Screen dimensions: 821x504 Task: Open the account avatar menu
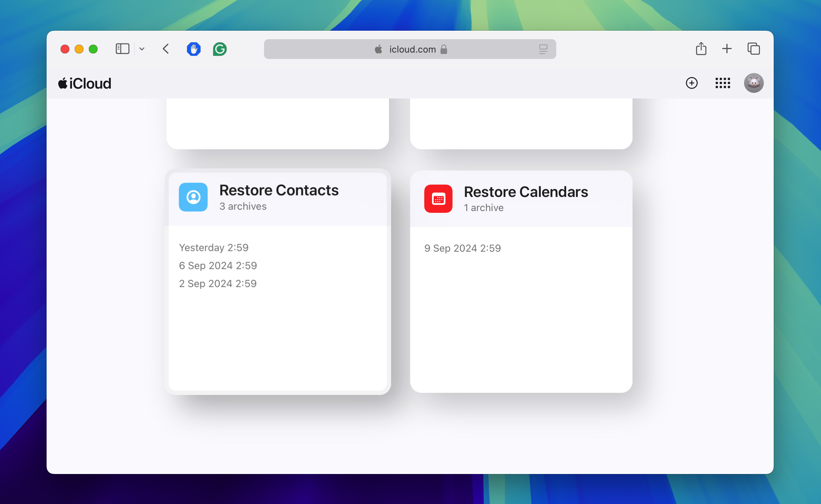click(x=754, y=83)
